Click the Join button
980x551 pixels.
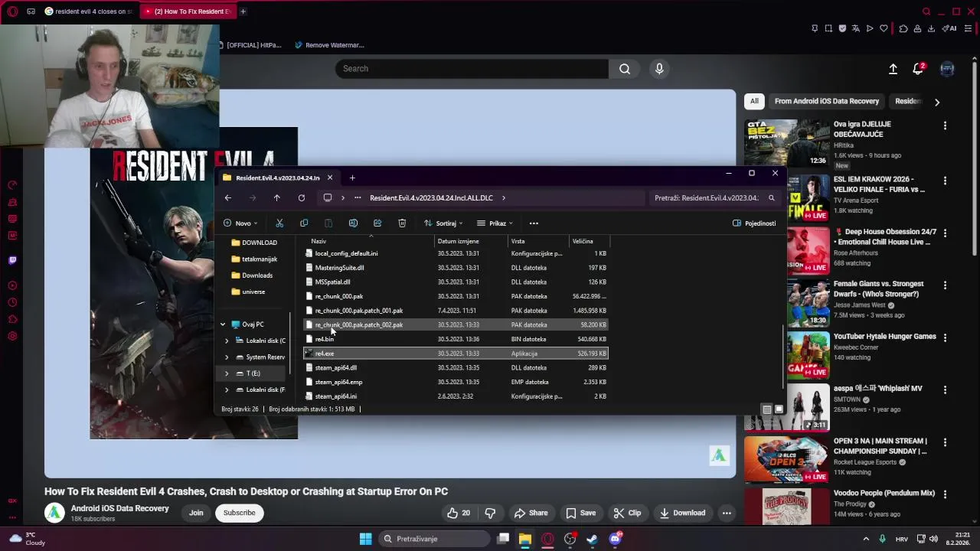[196, 513]
